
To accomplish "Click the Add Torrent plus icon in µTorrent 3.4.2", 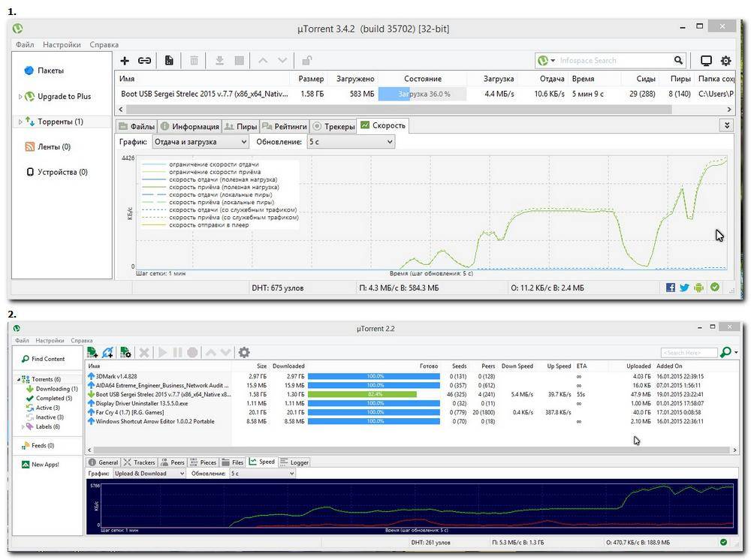I will (125, 61).
